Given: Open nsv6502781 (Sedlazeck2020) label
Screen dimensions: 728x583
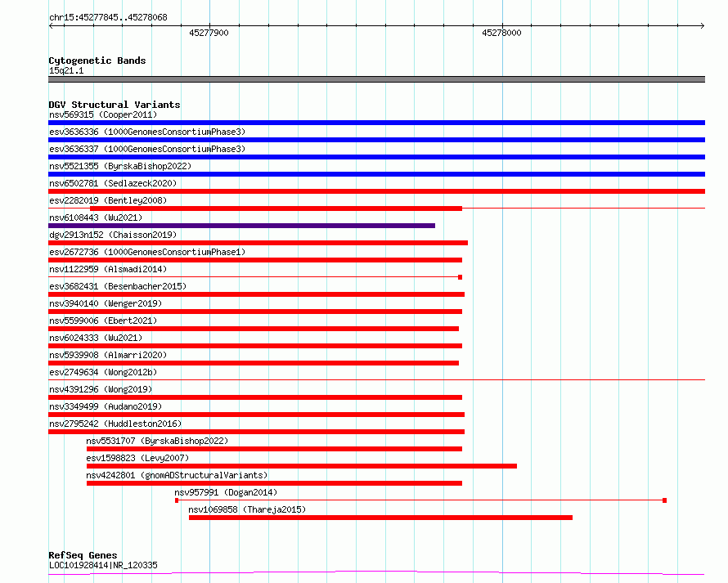Looking at the screenshot, I should [113, 183].
